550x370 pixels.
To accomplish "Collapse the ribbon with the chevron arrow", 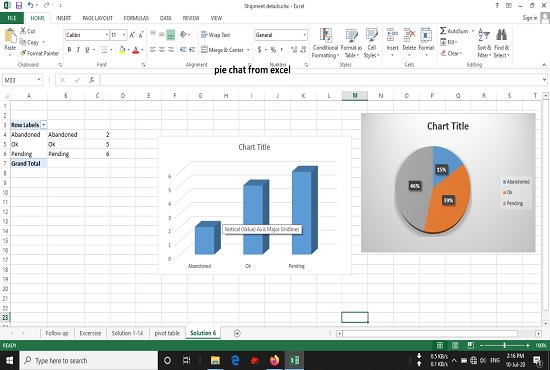I will click(544, 65).
